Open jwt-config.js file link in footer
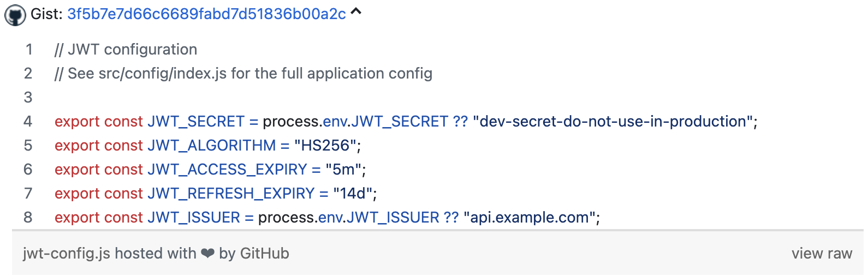Screen dimensions: 868x276 pyautogui.click(x=67, y=254)
